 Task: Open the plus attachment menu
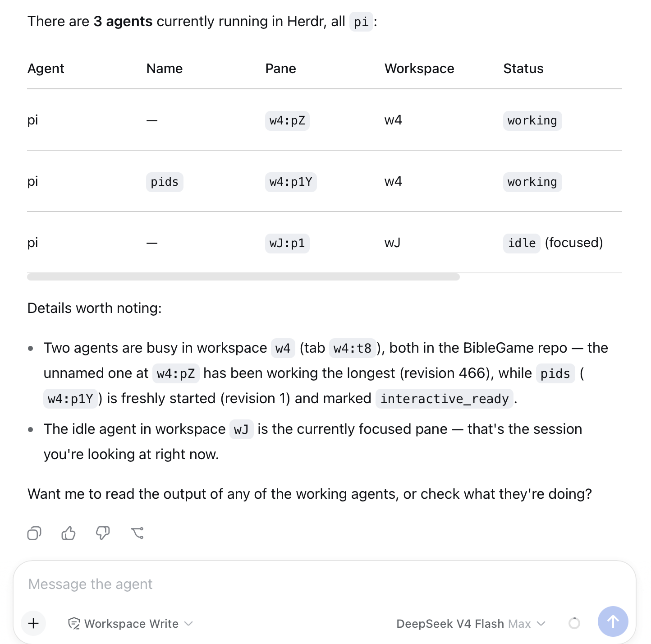tap(33, 623)
